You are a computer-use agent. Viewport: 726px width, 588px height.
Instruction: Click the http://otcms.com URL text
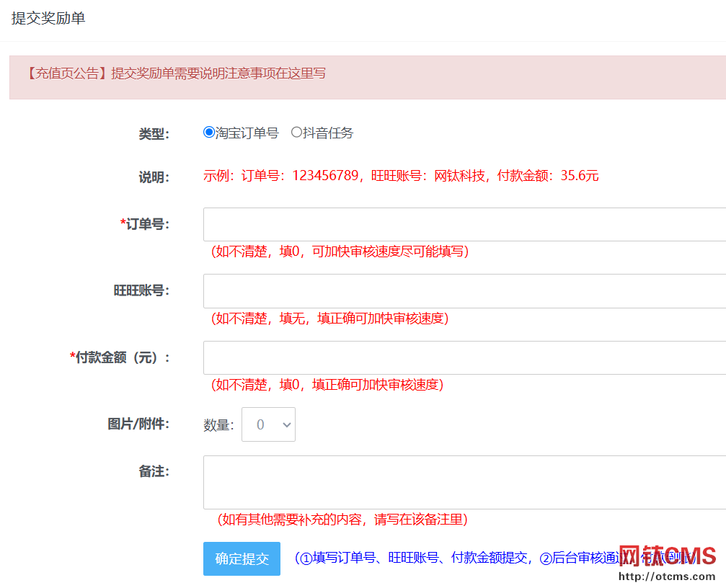tap(668, 576)
